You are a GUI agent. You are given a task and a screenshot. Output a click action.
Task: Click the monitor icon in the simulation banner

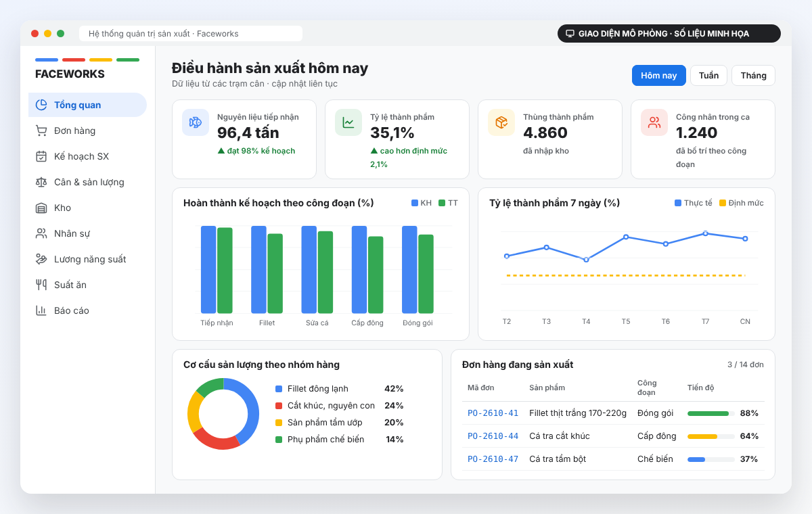tap(570, 34)
